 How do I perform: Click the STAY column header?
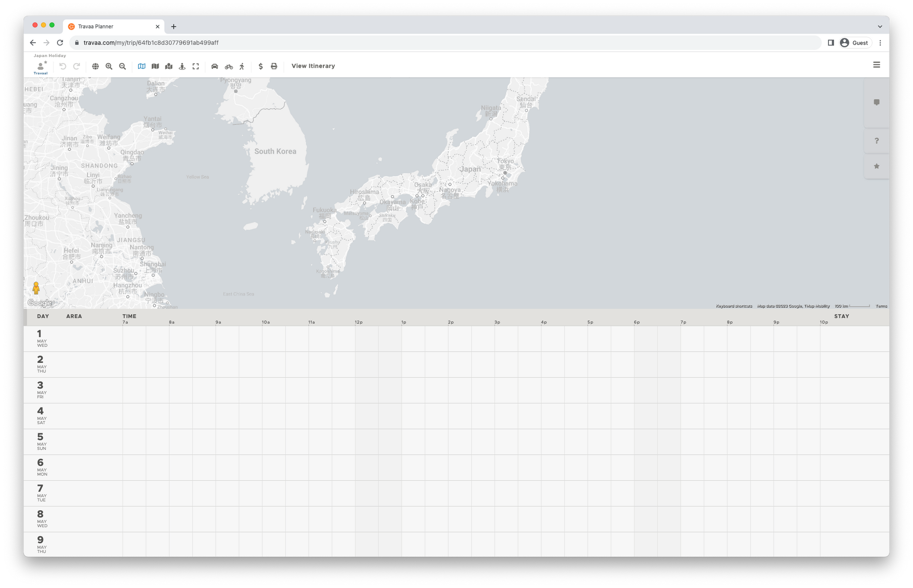[841, 316]
